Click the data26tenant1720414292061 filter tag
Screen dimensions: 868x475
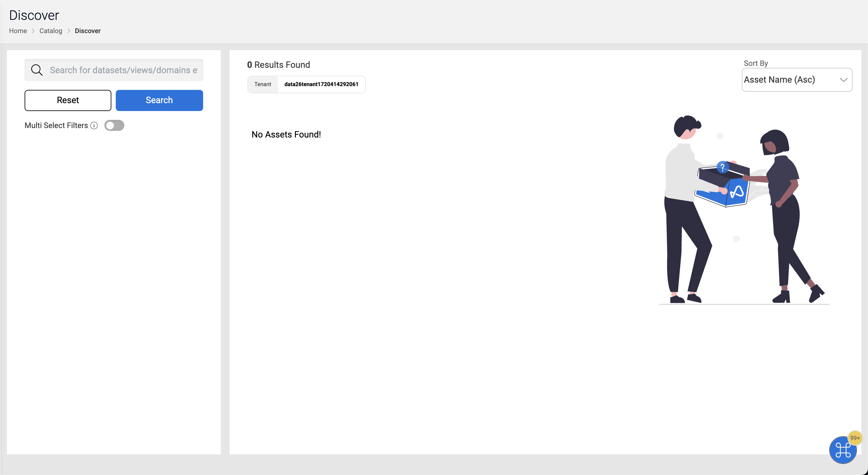pyautogui.click(x=321, y=84)
